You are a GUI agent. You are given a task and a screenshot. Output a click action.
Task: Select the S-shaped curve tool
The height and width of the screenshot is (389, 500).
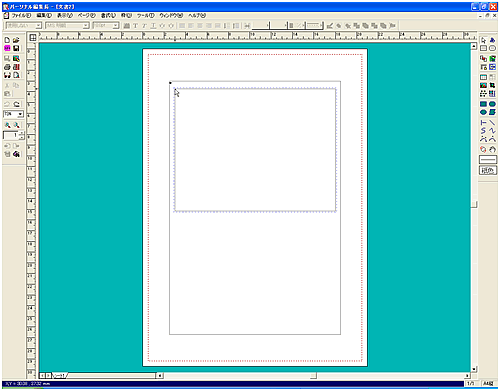click(483, 131)
